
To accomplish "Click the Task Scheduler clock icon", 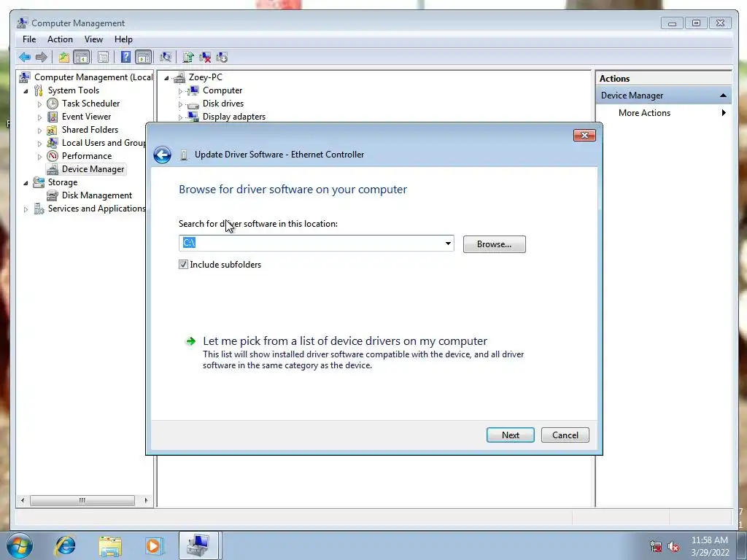I will (53, 104).
